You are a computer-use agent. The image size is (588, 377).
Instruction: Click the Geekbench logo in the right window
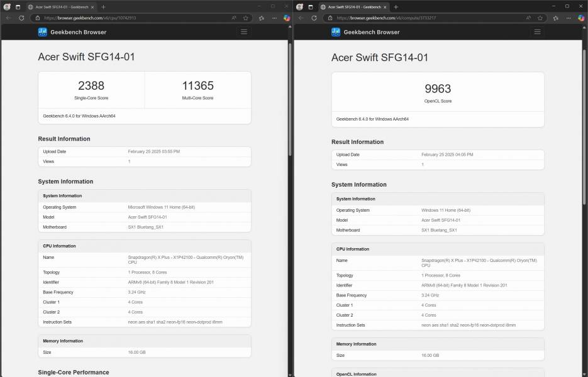(x=336, y=32)
